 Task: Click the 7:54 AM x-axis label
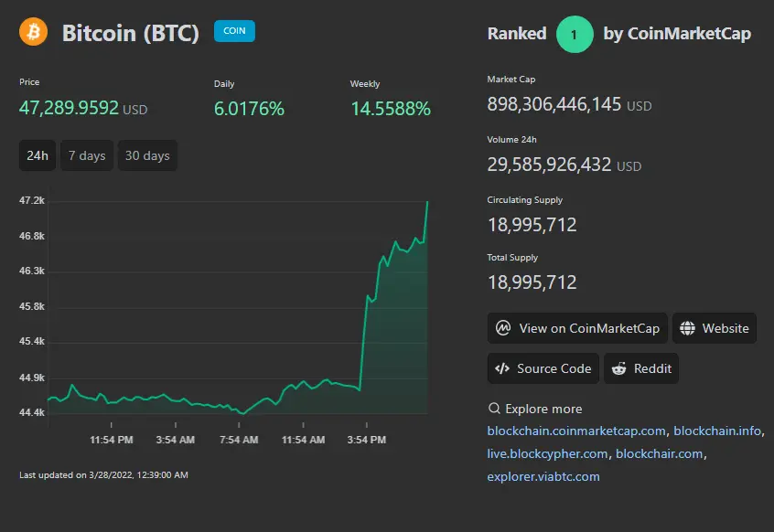tap(239, 440)
